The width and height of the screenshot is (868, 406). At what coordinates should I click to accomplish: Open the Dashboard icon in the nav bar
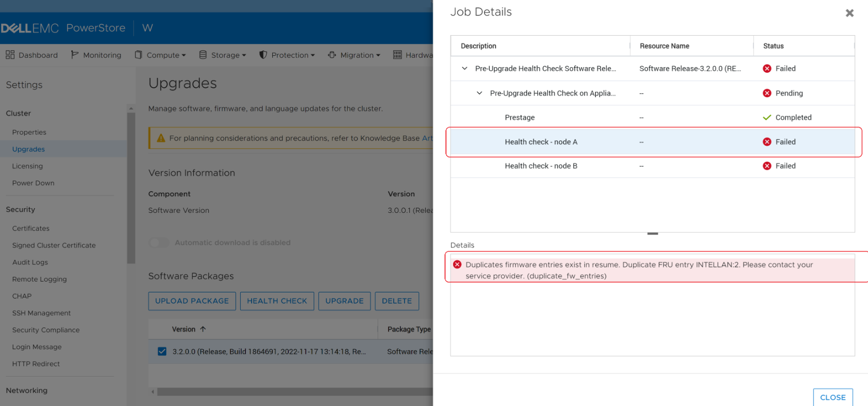pos(10,55)
